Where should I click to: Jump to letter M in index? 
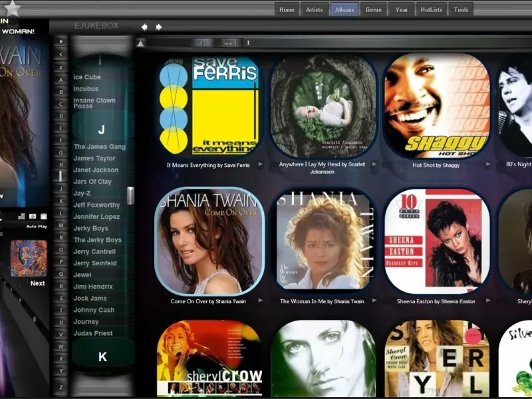[x=61, y=225]
